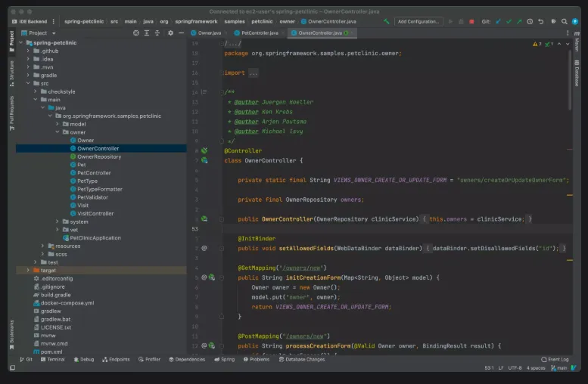
Task: Click the Build project hammer icon
Action: click(x=386, y=22)
